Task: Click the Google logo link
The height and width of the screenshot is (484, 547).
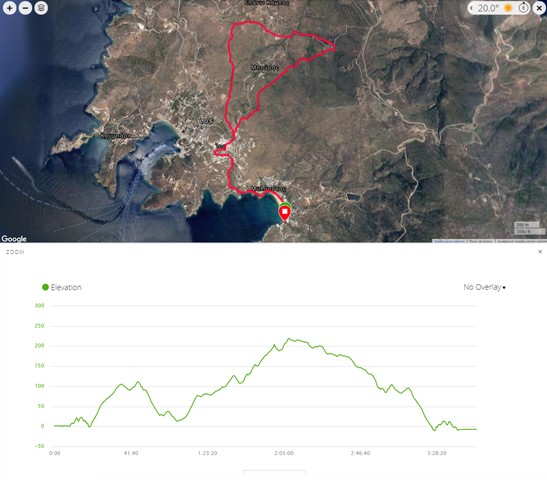Action: point(14,239)
